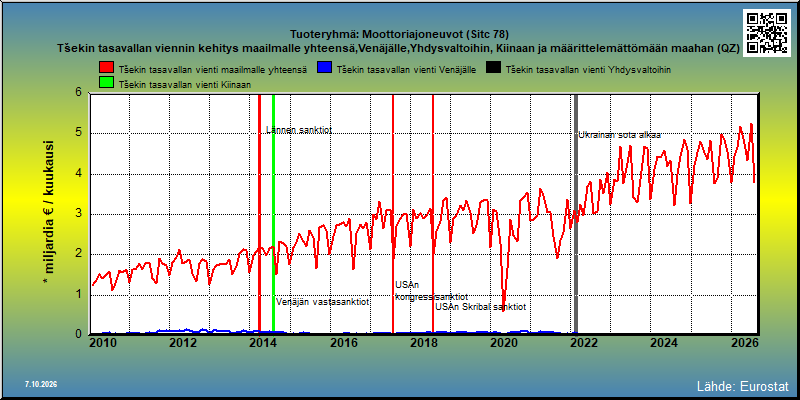
Task: Click the y-axis value 2
Action: click(79, 254)
